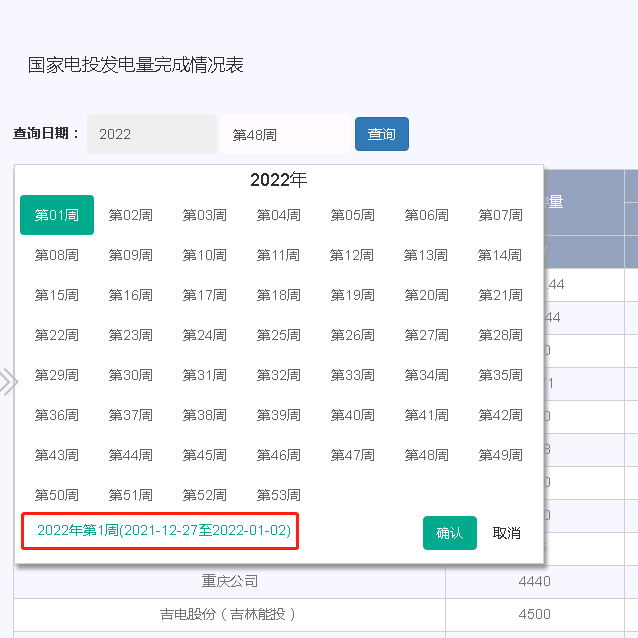Select the 第23周 cell
The image size is (638, 638).
(x=131, y=335)
